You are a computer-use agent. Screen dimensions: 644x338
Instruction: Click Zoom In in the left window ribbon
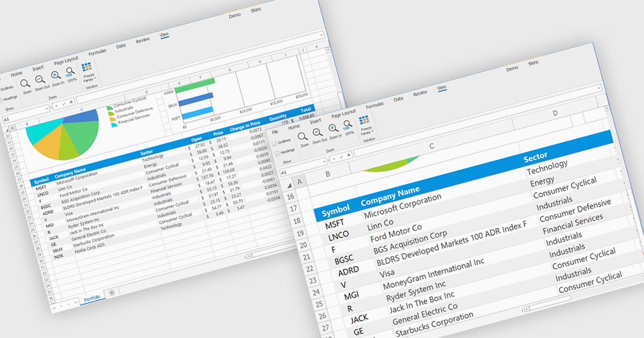[56, 75]
